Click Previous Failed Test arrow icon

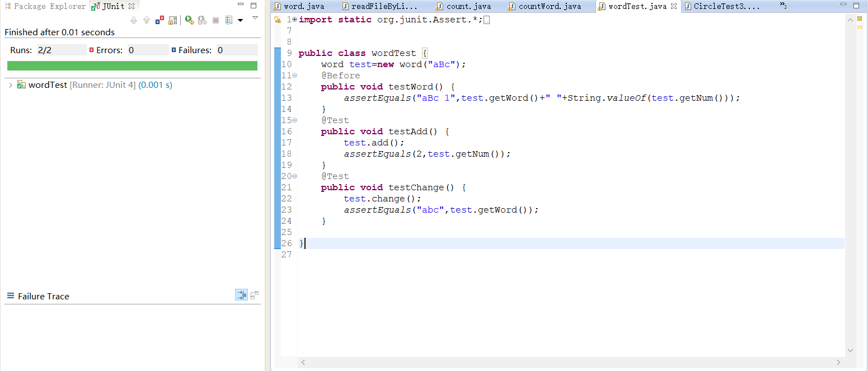click(147, 20)
